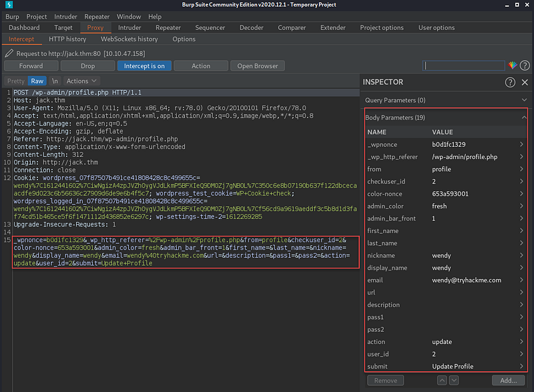Open the Repeater menu in menu bar
Image resolution: width=534 pixels, height=392 pixels.
pos(97,16)
